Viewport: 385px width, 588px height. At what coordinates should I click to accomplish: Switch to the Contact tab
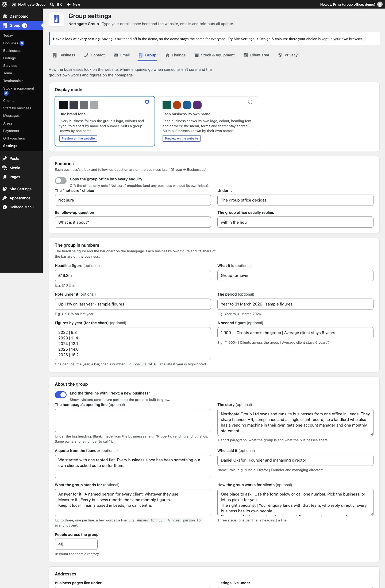click(94, 55)
